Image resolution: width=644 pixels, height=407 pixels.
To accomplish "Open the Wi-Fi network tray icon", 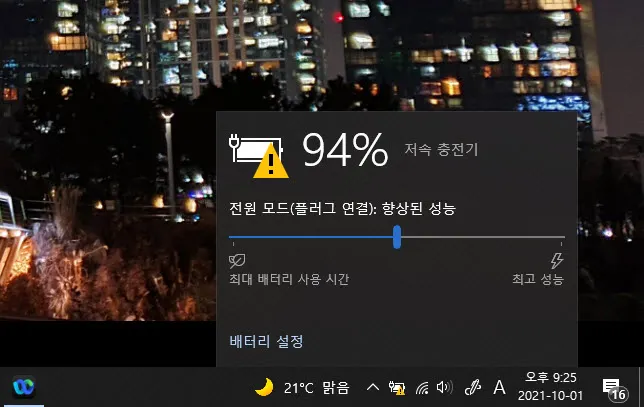I will [x=422, y=387].
